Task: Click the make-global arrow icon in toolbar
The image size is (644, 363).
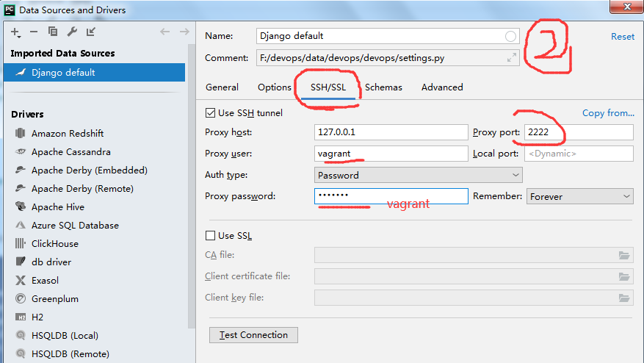Action: (91, 32)
